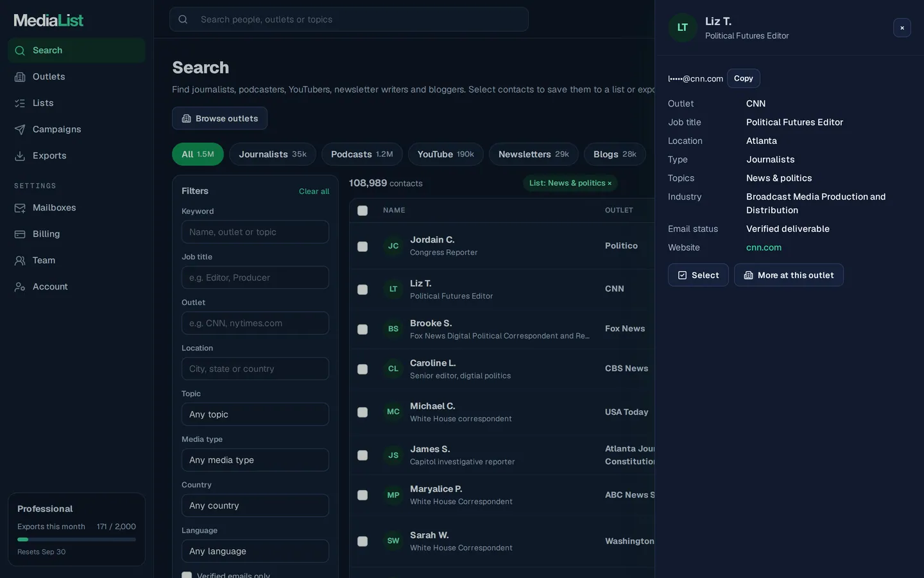
Task: Go to Lists in the sidebar
Action: click(76, 103)
